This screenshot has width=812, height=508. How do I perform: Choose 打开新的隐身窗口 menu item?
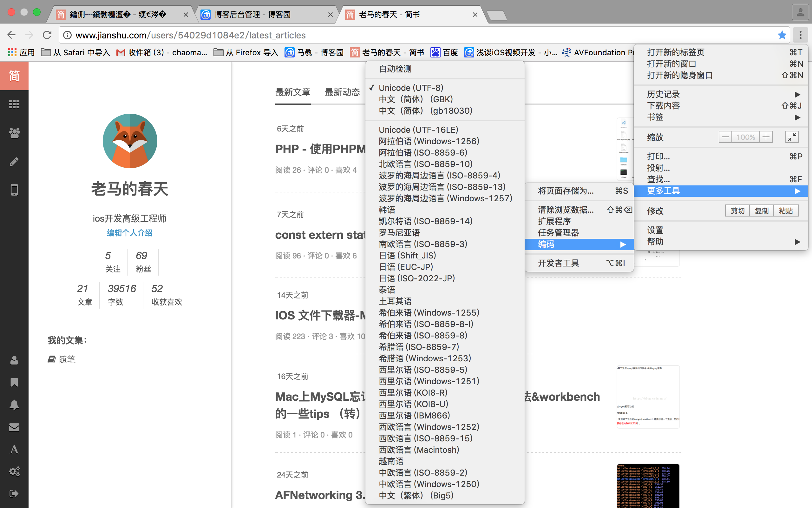[x=721, y=75]
